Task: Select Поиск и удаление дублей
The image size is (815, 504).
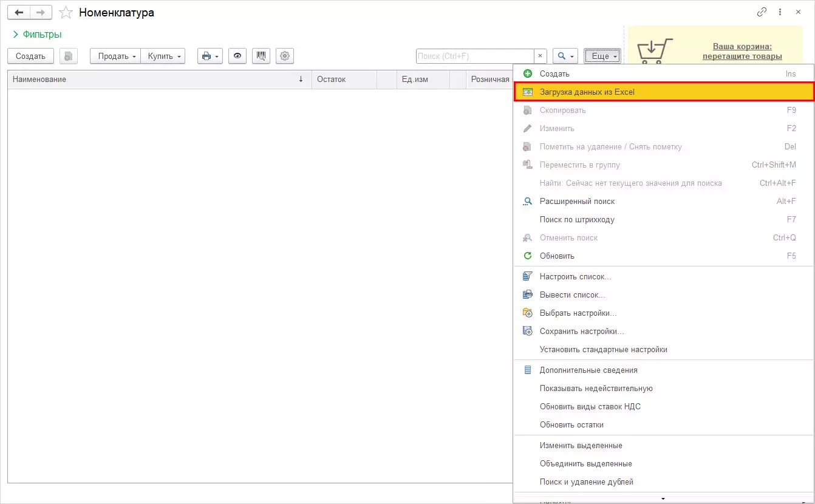Action: click(x=586, y=482)
